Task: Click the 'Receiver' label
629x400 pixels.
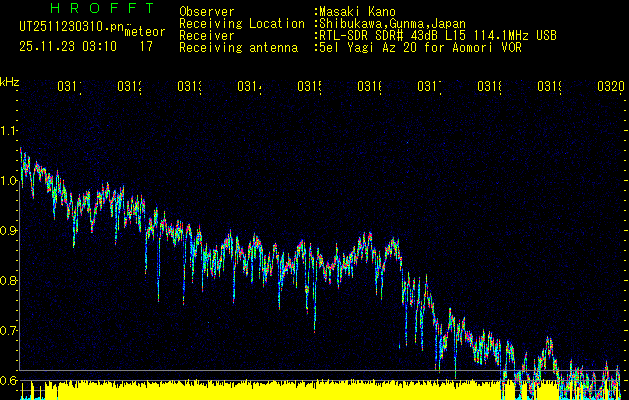Action: tap(207, 36)
